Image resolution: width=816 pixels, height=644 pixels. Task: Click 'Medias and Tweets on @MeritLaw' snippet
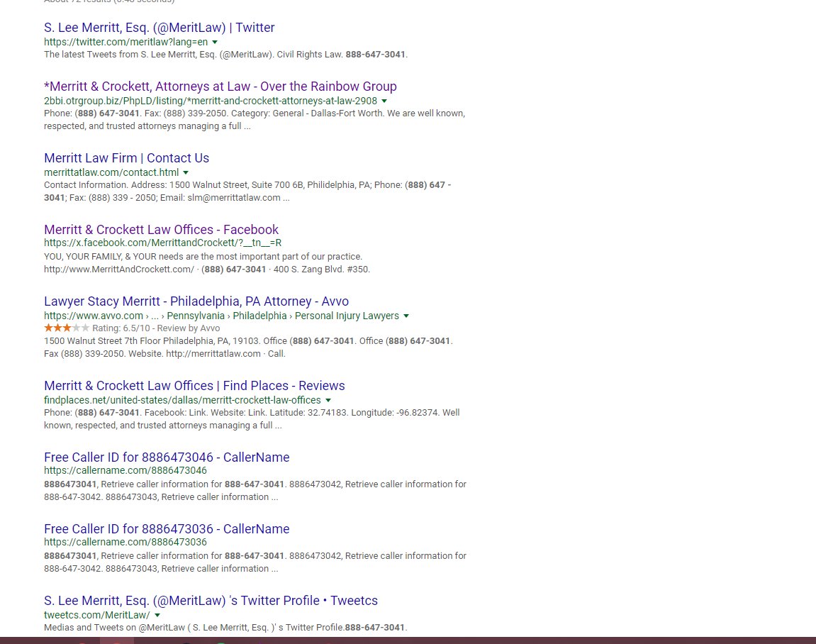pyautogui.click(x=225, y=628)
